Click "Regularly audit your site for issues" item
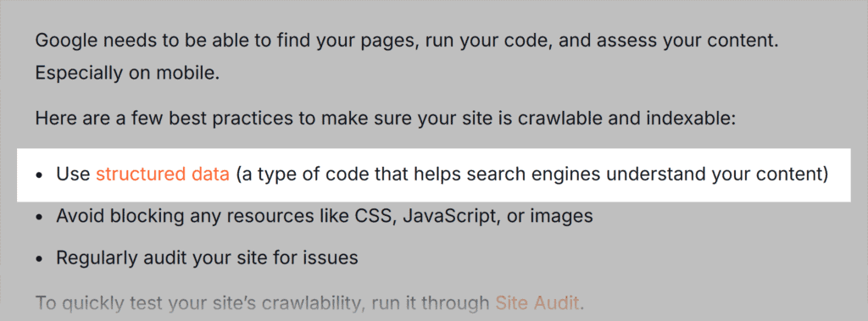868x321 pixels. (207, 257)
